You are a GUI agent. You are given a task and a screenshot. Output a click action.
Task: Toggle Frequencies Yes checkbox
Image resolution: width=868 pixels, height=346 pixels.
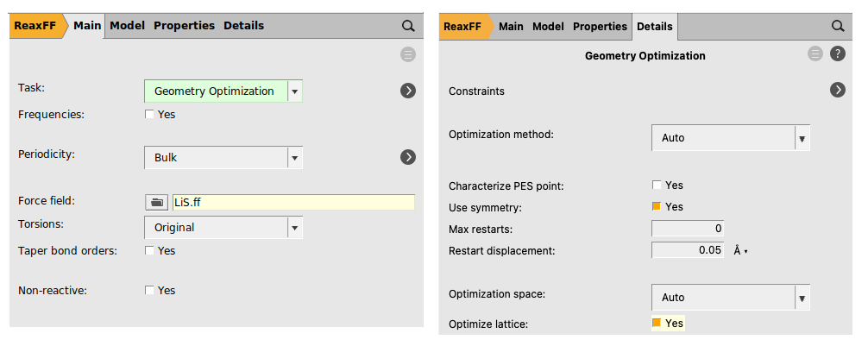[x=149, y=115]
